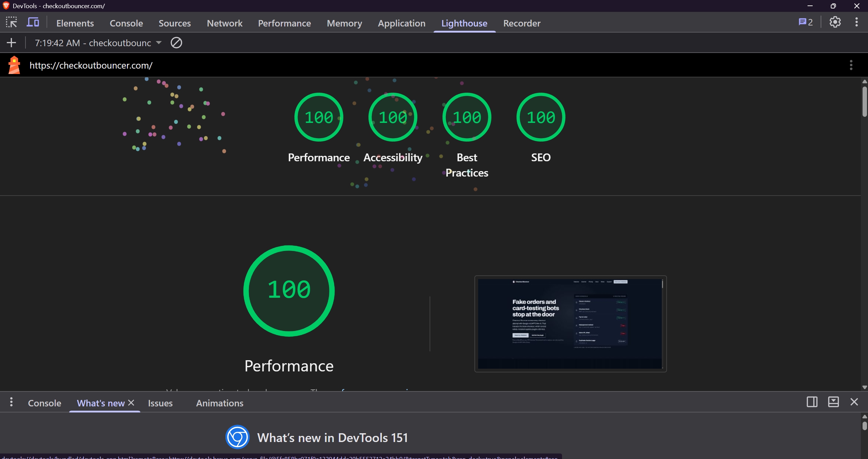The width and height of the screenshot is (868, 459).
Task: Open the page screenshot thumbnail
Action: coord(571,324)
